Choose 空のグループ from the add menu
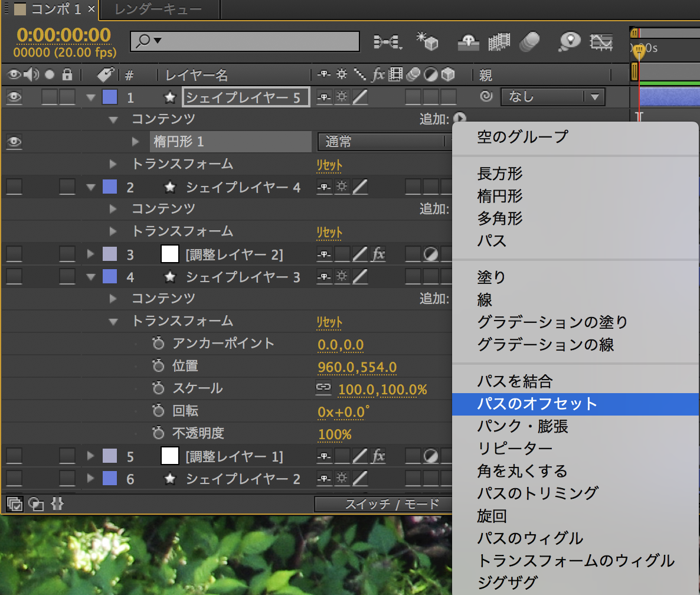Image resolution: width=700 pixels, height=595 pixels. click(575, 136)
